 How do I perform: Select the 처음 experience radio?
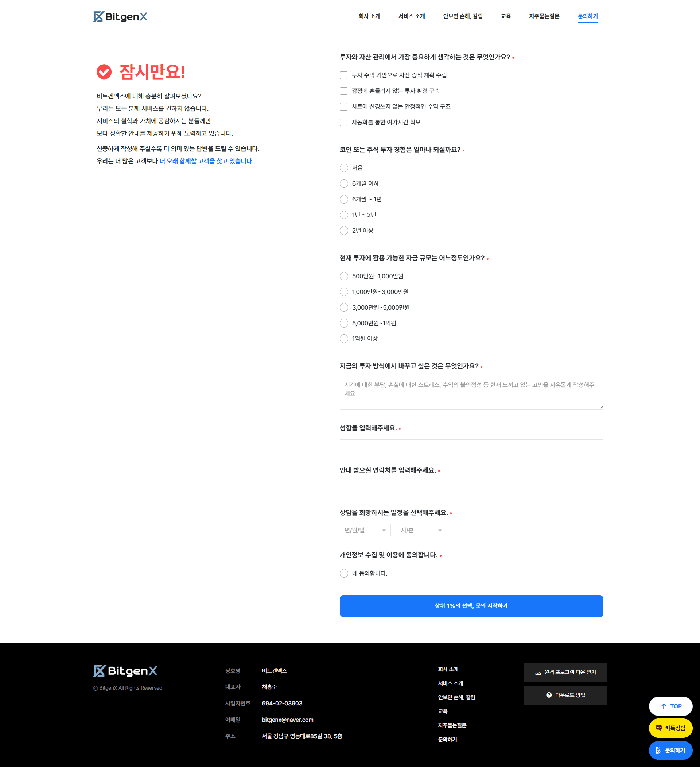coord(344,168)
